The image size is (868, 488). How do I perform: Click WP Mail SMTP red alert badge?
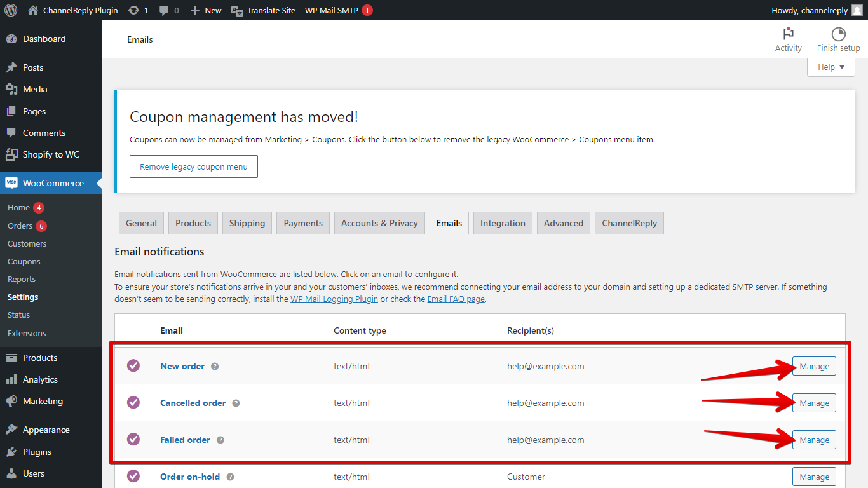(x=367, y=10)
